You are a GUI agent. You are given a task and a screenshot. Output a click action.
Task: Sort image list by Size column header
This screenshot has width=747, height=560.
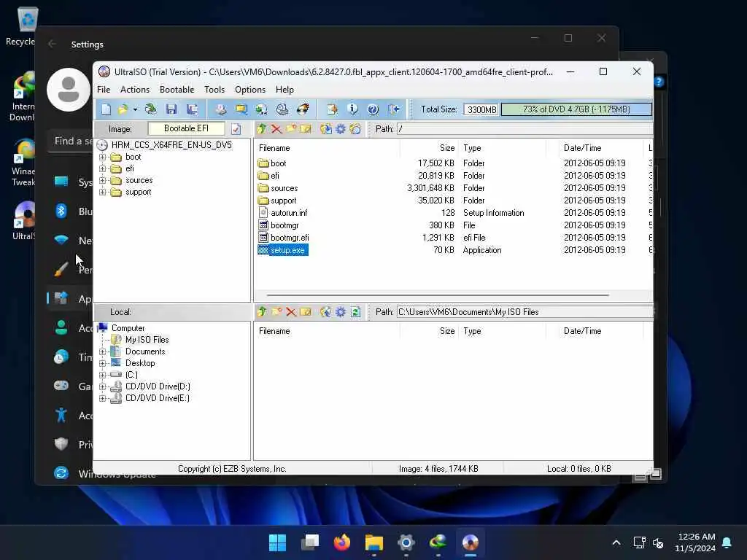429,148
